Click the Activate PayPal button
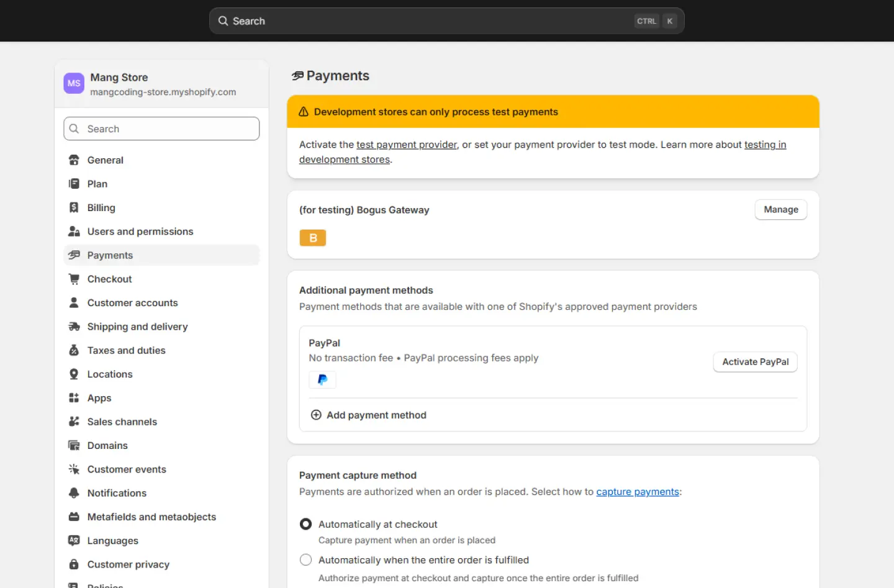894x588 pixels. click(x=755, y=362)
